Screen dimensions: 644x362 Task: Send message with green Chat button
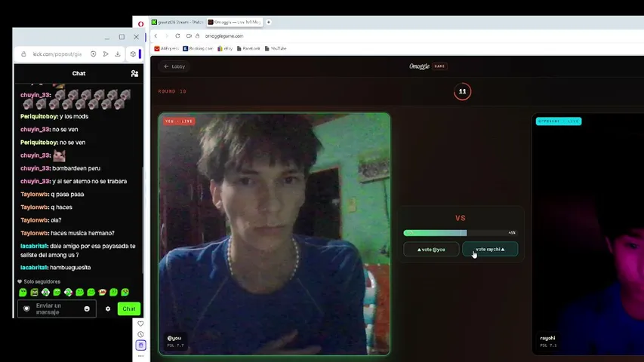[x=129, y=308]
